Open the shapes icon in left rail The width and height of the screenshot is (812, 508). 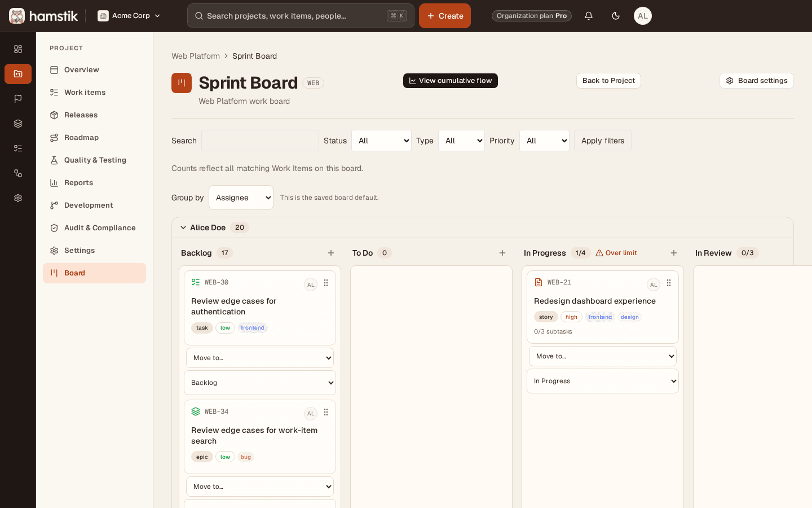click(18, 173)
